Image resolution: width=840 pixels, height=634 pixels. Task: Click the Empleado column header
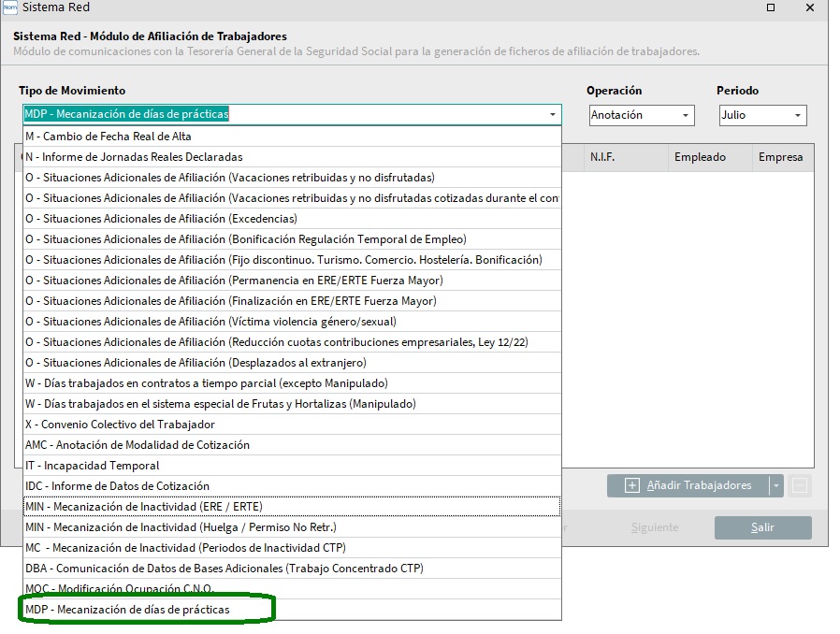click(700, 157)
